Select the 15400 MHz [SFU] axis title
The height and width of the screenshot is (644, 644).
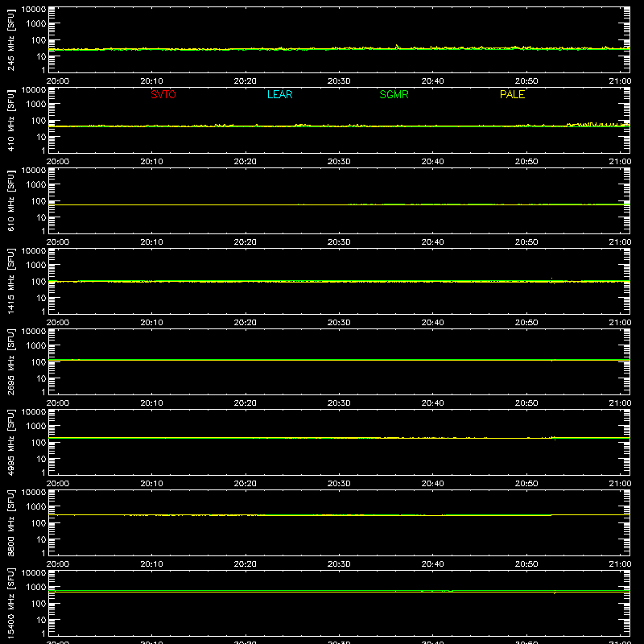[10, 603]
